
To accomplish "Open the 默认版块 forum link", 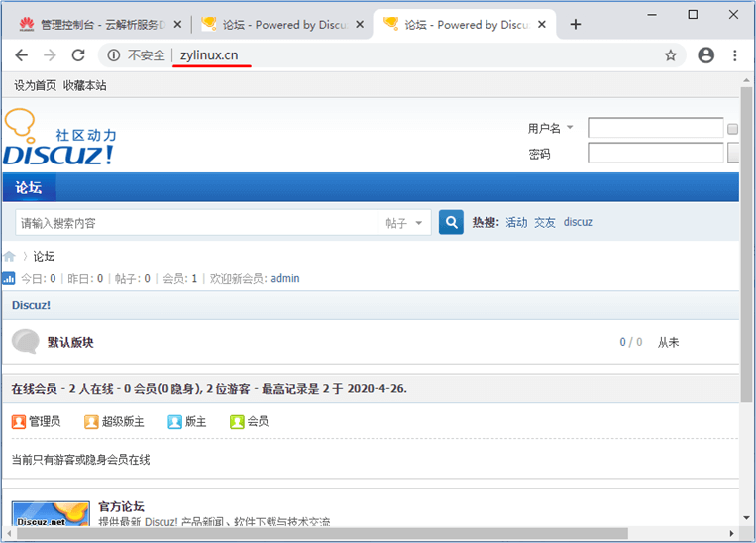I will (70, 343).
